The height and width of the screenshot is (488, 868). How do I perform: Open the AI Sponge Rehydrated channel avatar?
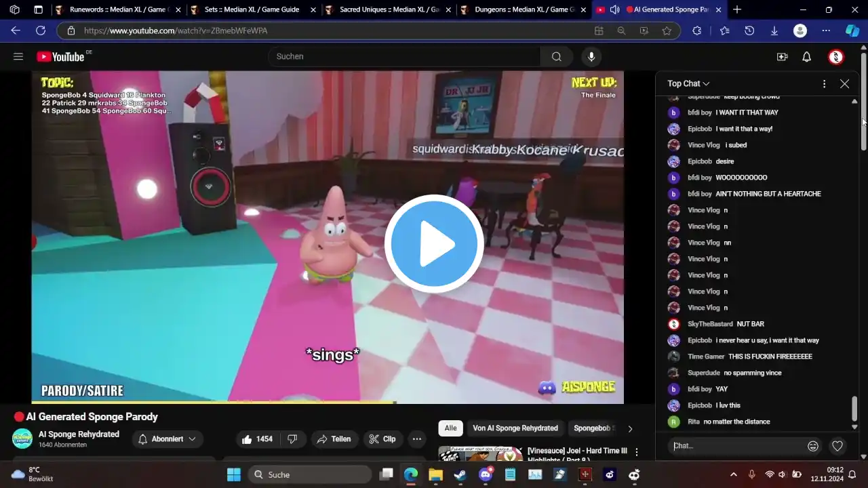[22, 439]
